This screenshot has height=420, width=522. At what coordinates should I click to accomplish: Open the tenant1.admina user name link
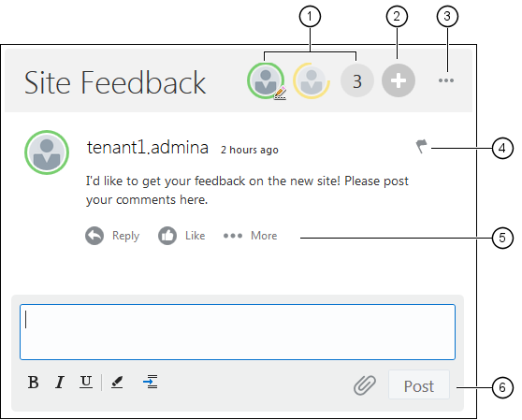(148, 148)
